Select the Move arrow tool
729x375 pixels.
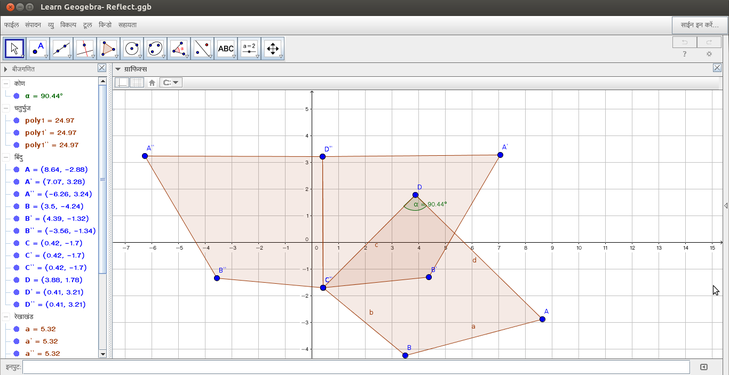(14, 48)
